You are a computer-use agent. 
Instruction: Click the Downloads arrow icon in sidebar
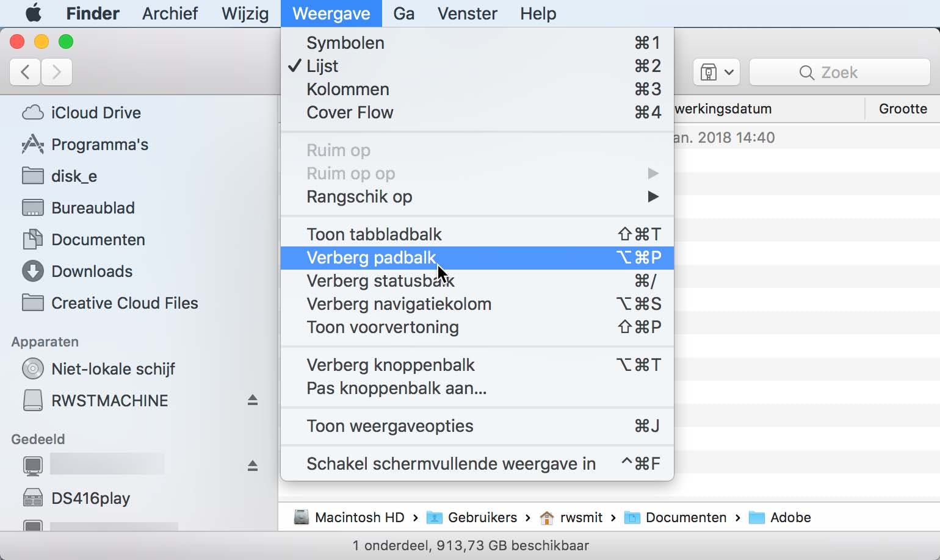click(32, 271)
